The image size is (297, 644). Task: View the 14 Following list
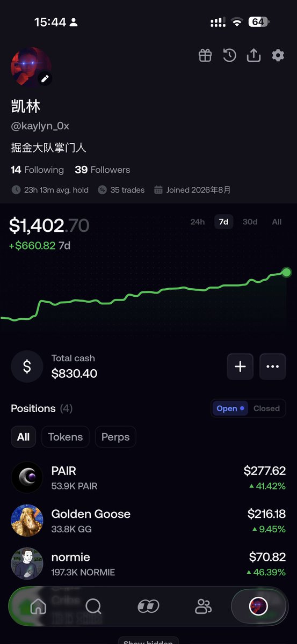click(x=37, y=170)
